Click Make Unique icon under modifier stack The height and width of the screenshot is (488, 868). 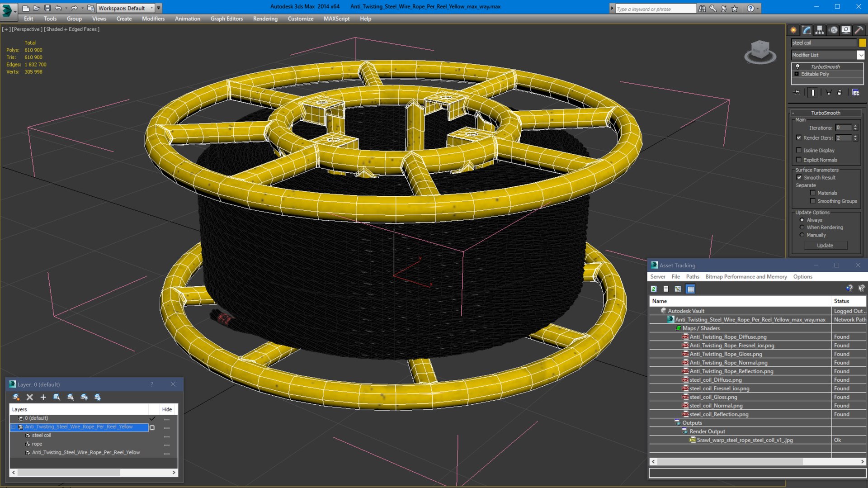pyautogui.click(x=828, y=92)
